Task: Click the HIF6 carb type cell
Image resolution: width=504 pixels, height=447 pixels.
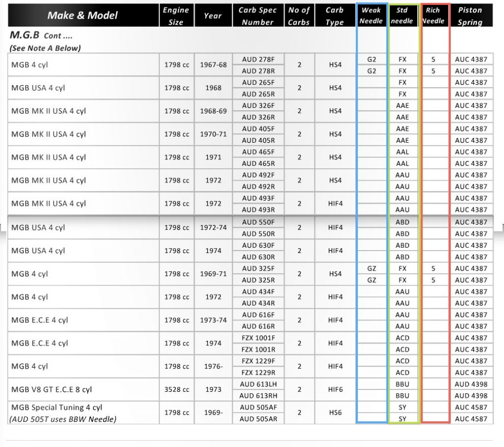Action: 335,390
